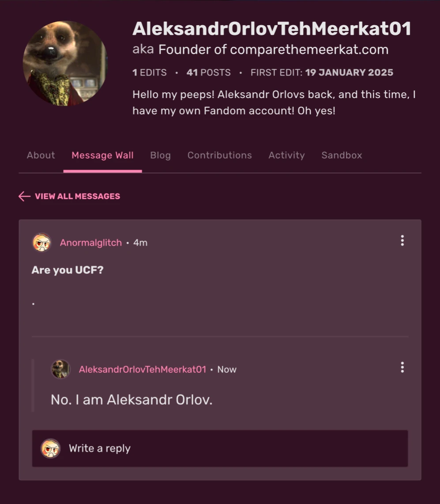
Task: Open more options for Anormalglitch's message
Action: 402,241
